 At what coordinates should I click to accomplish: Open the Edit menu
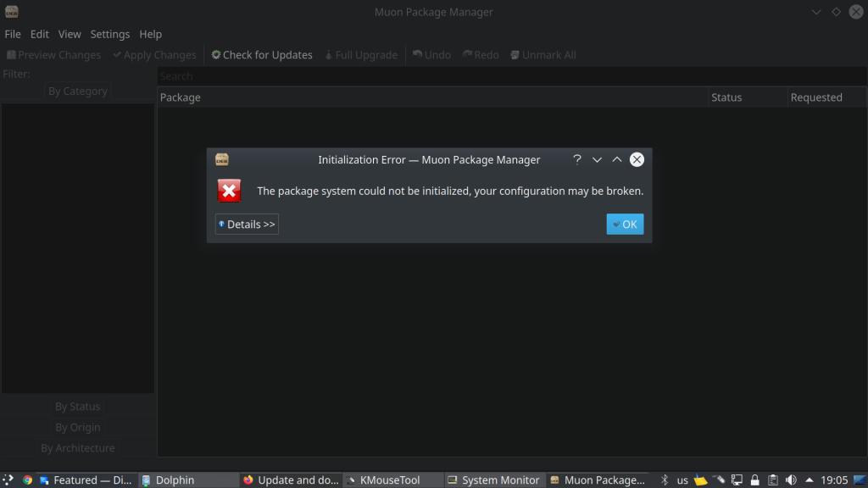click(x=40, y=34)
